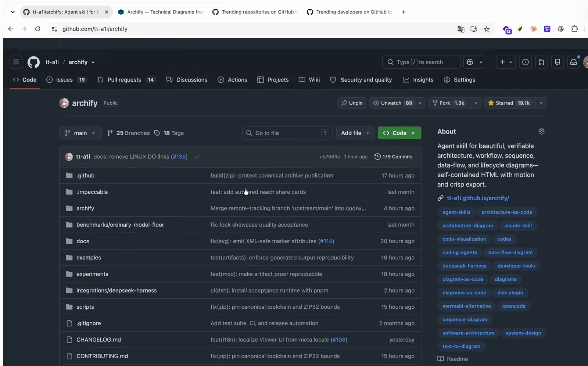Click tt-a1i avatar in latest commit row
This screenshot has height=366, width=588.
[x=69, y=157]
